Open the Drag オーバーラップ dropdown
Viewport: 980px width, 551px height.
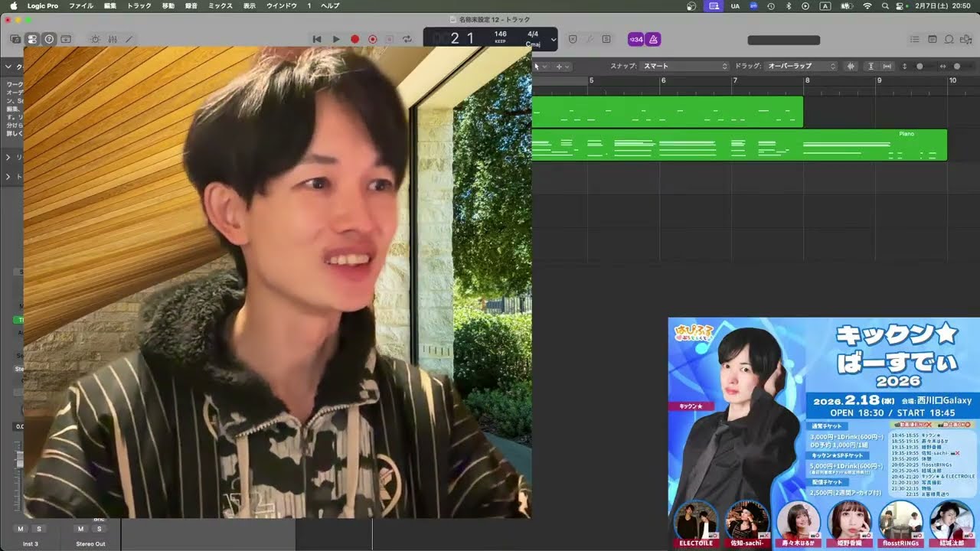(x=801, y=67)
